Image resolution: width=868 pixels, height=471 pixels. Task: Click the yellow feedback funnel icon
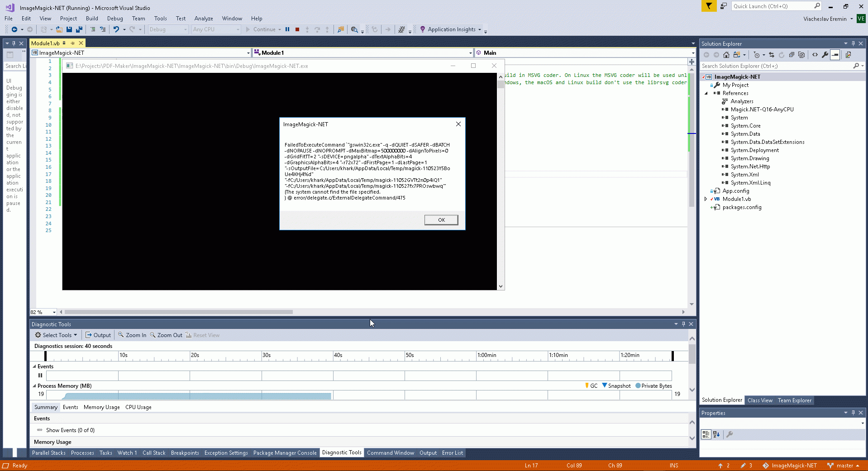[x=709, y=6]
